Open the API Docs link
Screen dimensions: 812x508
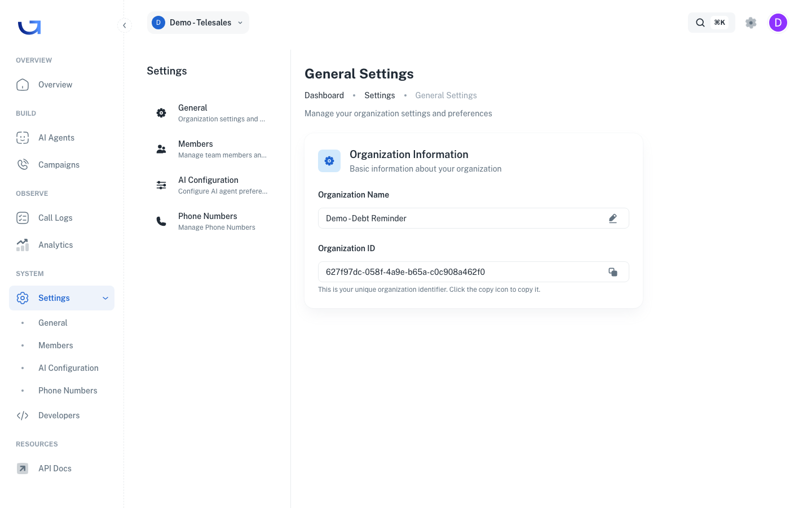61,468
